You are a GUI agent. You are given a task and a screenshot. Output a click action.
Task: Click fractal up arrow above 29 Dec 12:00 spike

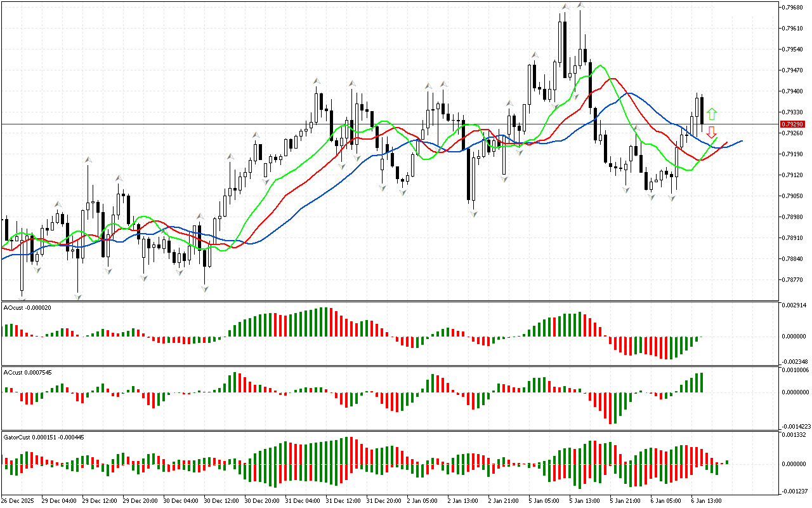(88, 159)
